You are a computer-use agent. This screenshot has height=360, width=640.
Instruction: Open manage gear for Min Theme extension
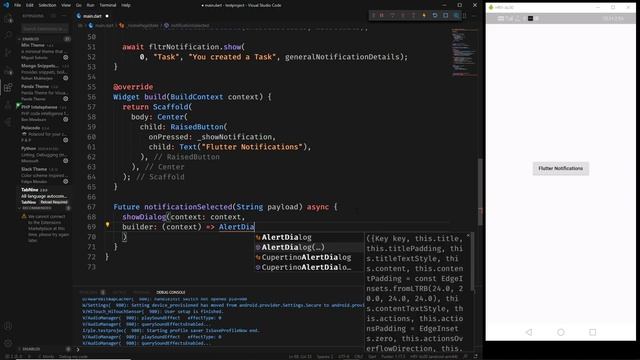pyautogui.click(x=65, y=58)
